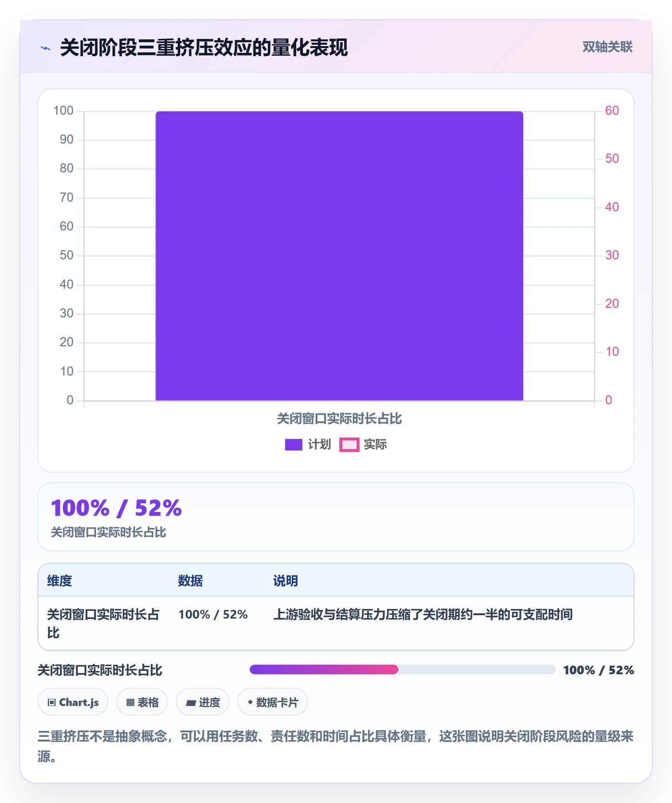
Task: Toggle the 实际 legend entry
Action: [x=363, y=445]
